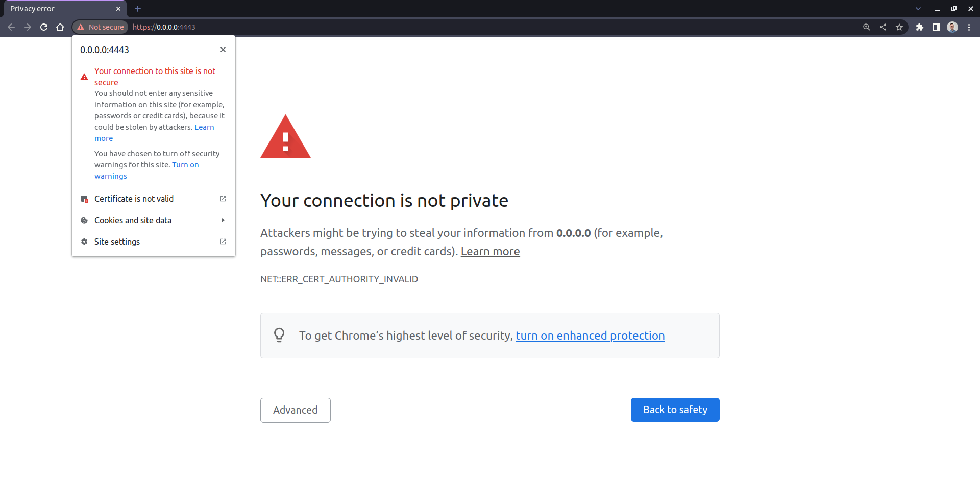Open the share icon in the toolbar
980x503 pixels.
click(x=883, y=27)
